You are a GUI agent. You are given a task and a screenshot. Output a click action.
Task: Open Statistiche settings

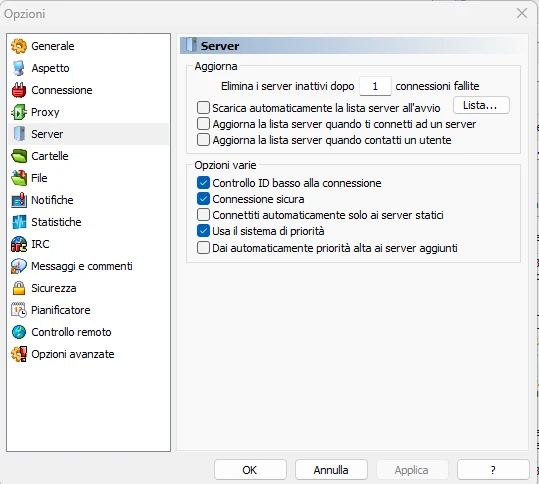pos(88,222)
